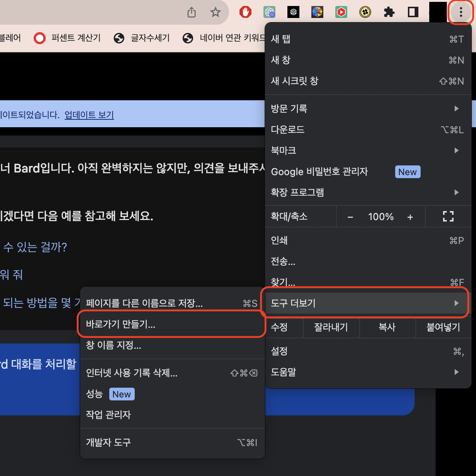
Task: Bookmark this page using the star icon
Action: click(215, 12)
